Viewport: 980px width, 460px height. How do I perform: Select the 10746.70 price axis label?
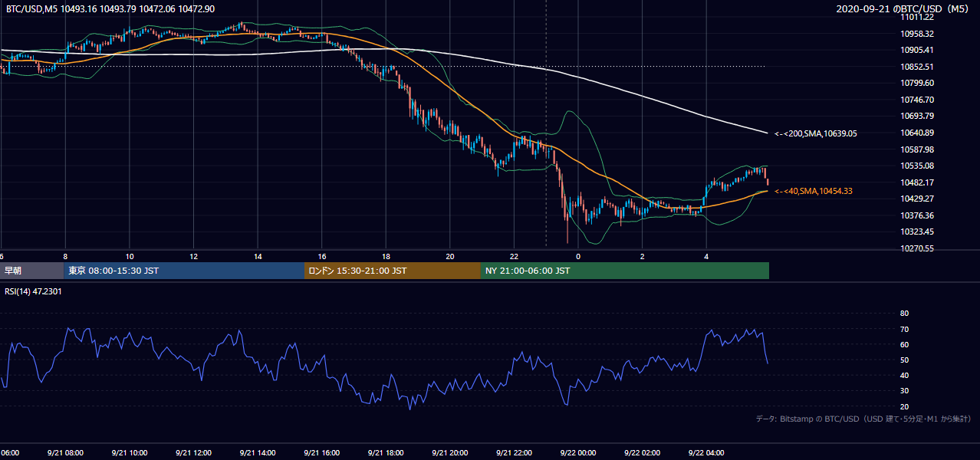(x=918, y=100)
